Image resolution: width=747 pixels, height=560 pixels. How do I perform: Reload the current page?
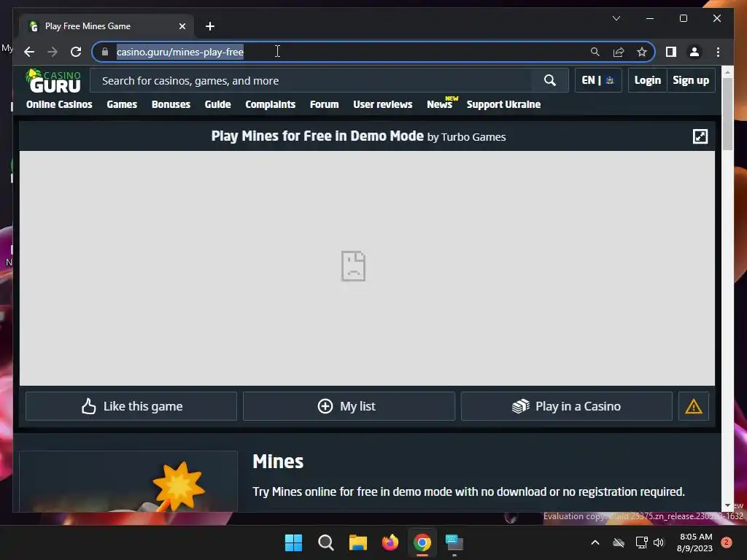[76, 52]
